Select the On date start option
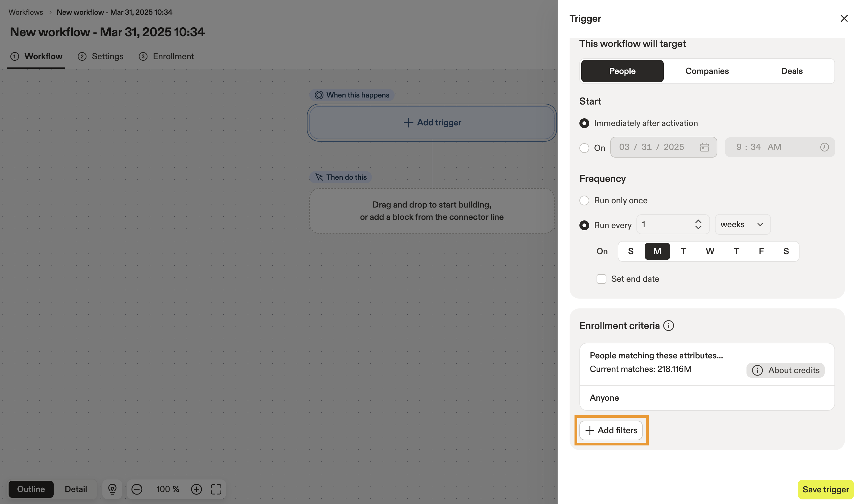 click(x=584, y=148)
